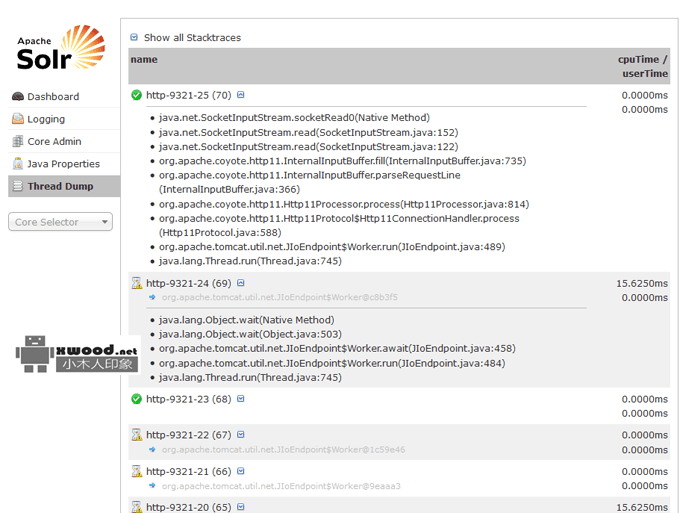Viewport: 680px width, 513px height.
Task: Click green status icon of http-9321-25
Action: coord(136,95)
